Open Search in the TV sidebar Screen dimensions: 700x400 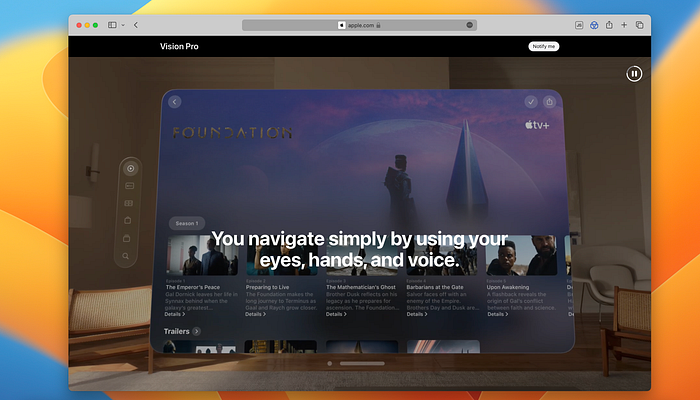126,256
